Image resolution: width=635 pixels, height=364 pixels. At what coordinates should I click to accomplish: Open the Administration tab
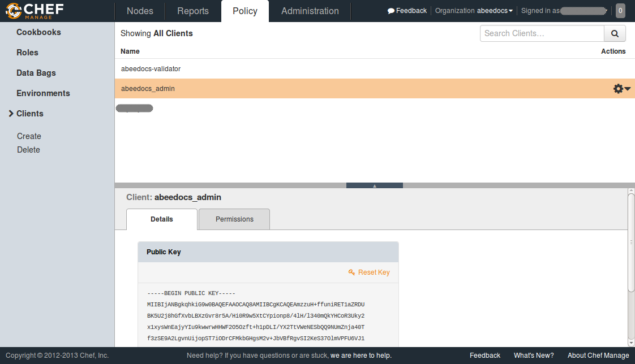coord(310,11)
